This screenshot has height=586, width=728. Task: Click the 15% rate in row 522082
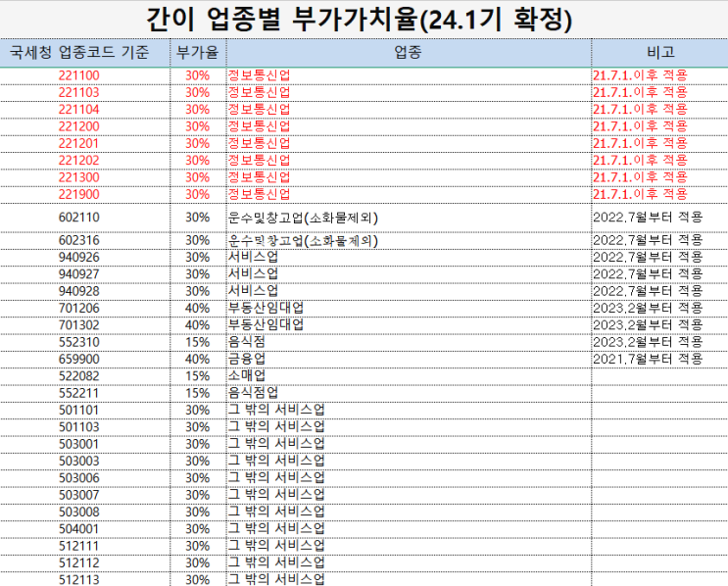point(197,376)
